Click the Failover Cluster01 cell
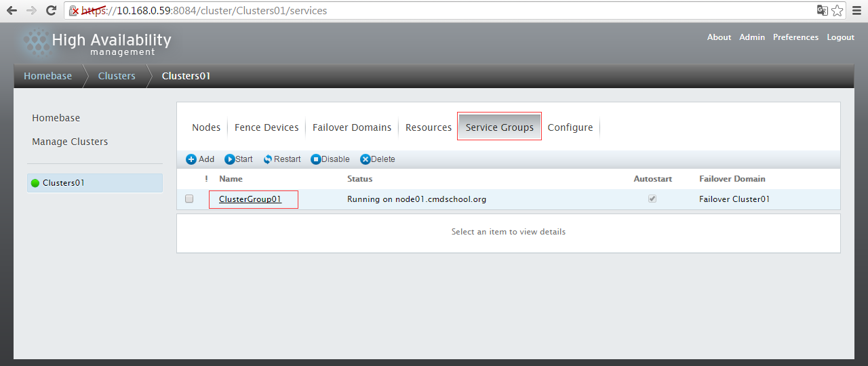Viewport: 868px width, 366px height. 734,199
